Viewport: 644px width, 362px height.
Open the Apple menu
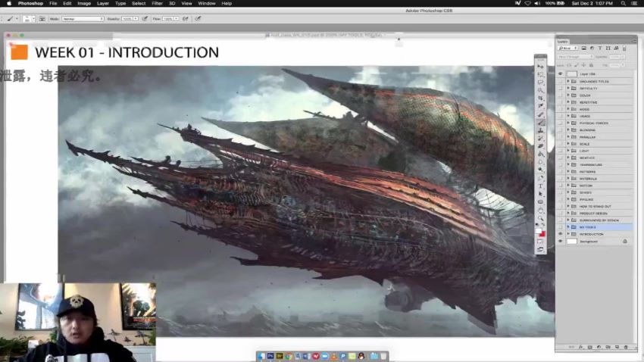[9, 3]
